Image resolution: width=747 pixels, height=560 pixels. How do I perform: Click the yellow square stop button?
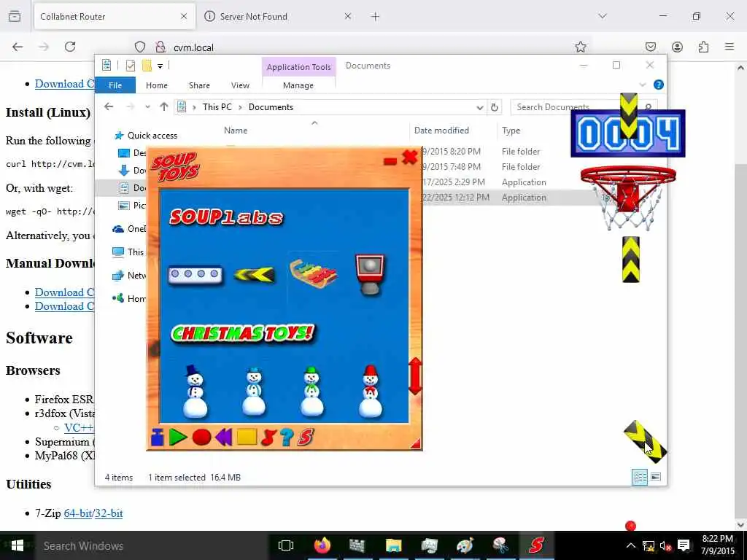pos(247,437)
